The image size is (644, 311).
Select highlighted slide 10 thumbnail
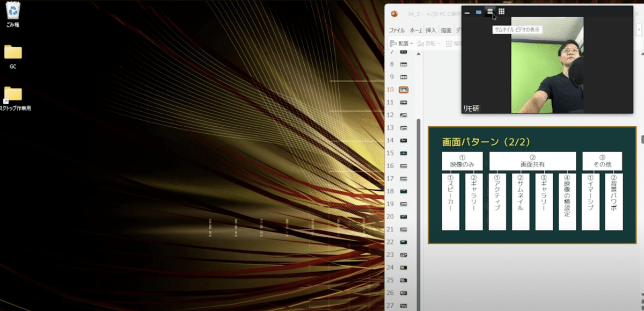click(x=404, y=90)
